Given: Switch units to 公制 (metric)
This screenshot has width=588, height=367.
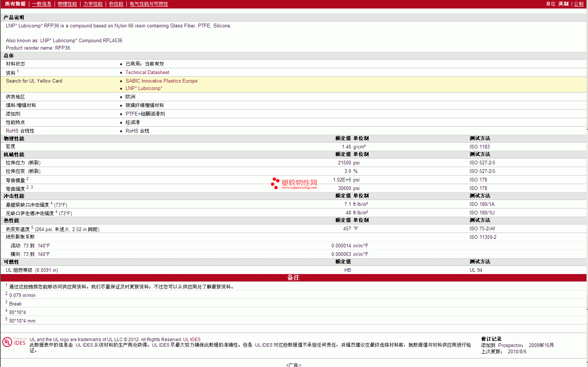Looking at the screenshot, I should tap(578, 4).
